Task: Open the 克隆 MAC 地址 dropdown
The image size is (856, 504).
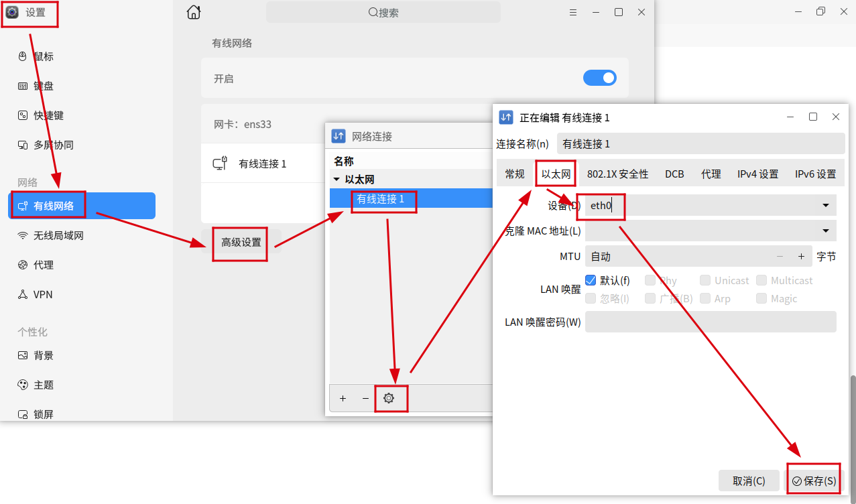Action: coord(826,231)
